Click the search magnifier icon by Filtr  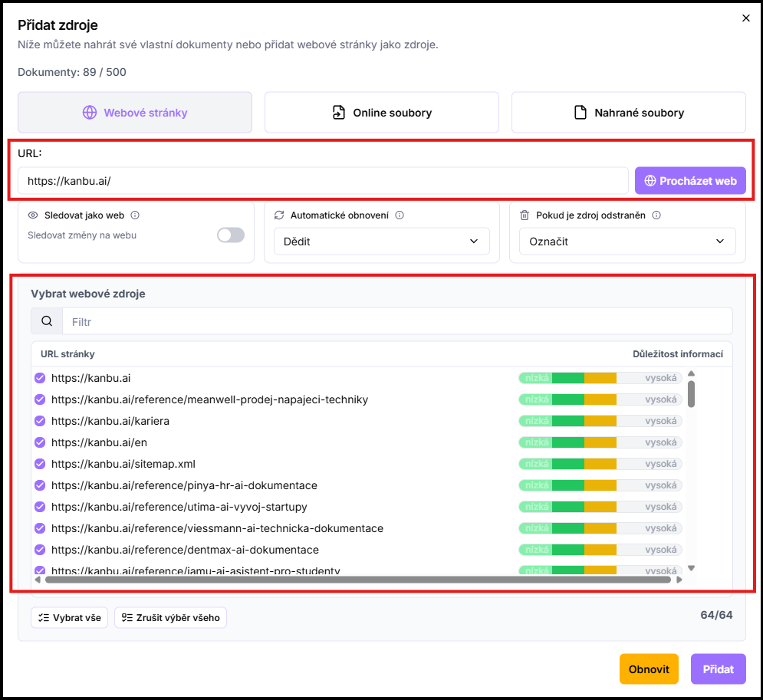coord(47,321)
